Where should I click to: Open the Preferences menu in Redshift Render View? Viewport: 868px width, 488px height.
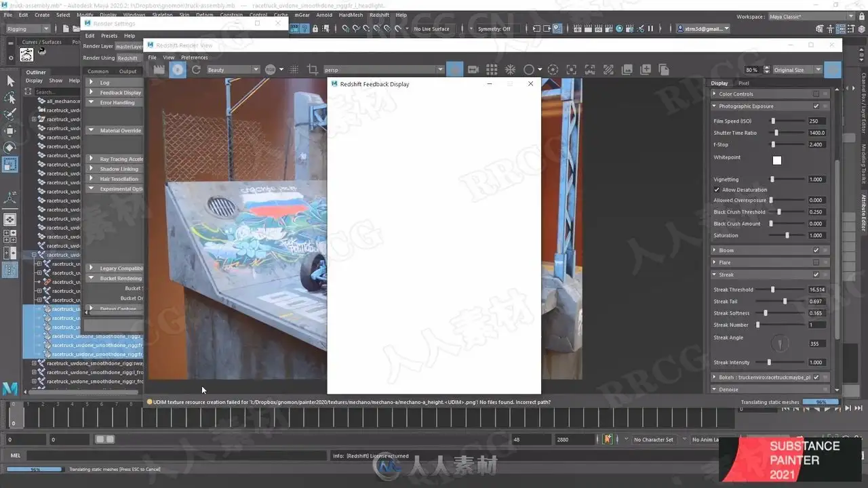click(195, 58)
